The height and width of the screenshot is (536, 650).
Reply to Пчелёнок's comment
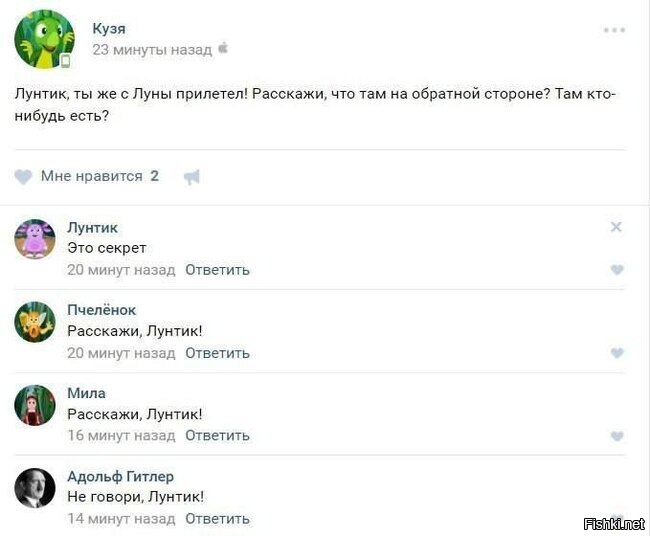click(217, 353)
